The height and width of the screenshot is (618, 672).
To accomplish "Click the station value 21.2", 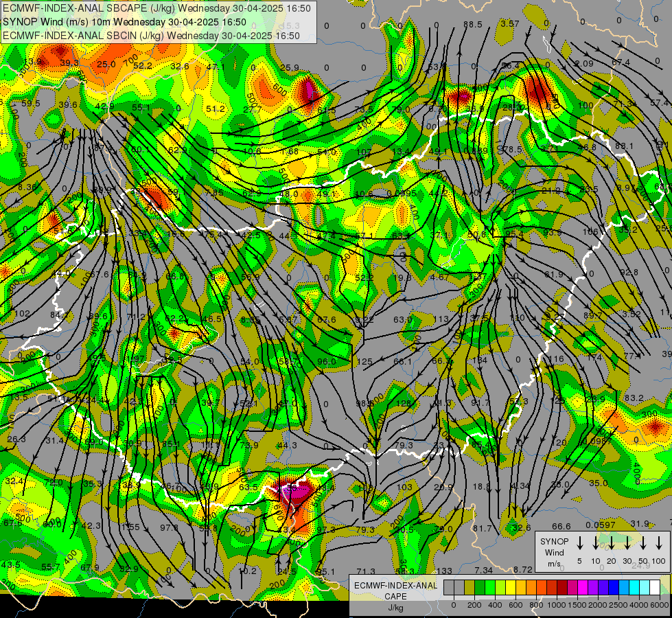I will (551, 190).
